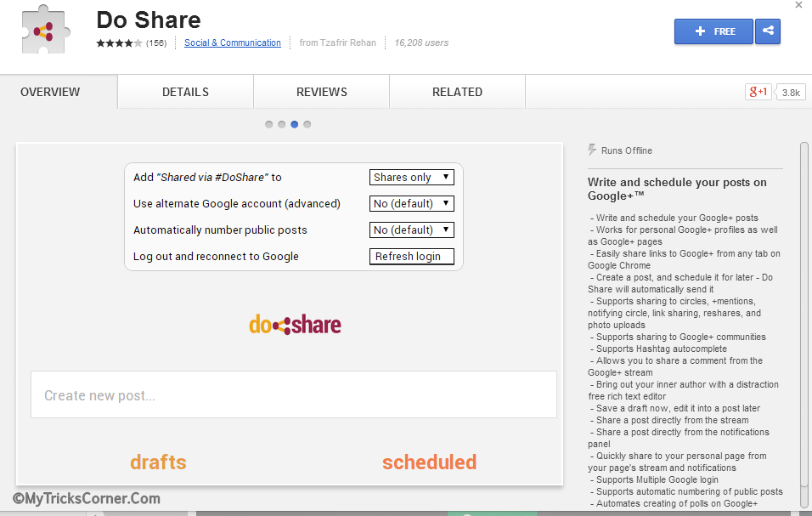Click the do share logo in the screenshot

pyautogui.click(x=295, y=325)
